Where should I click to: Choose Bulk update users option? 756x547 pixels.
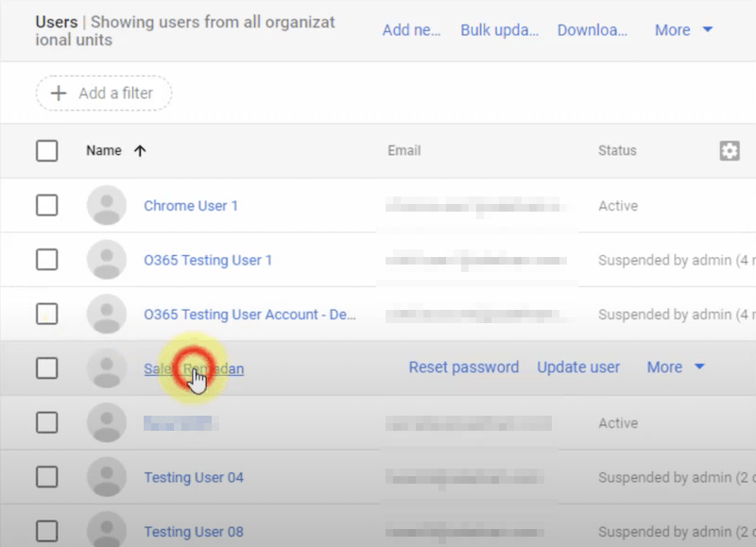click(x=499, y=30)
